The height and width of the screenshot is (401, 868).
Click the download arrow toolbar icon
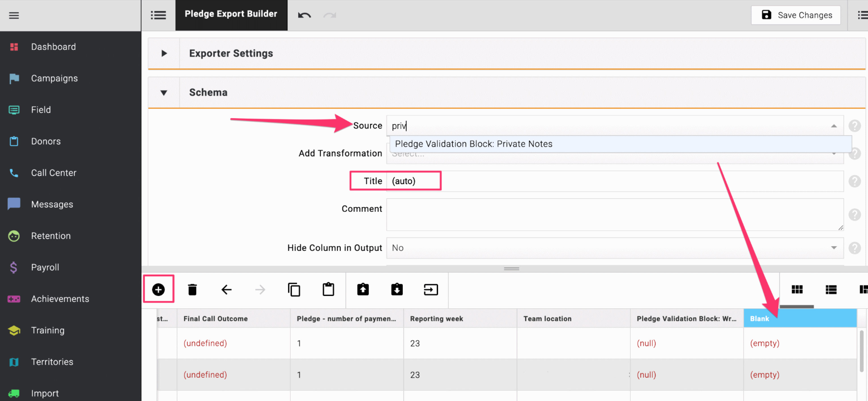pos(397,289)
